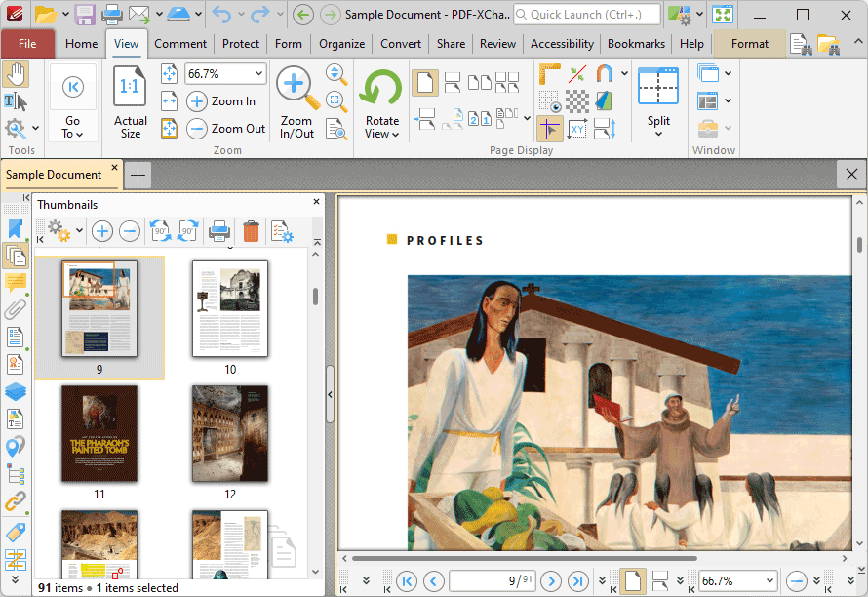Select the Hand tool

[16, 75]
